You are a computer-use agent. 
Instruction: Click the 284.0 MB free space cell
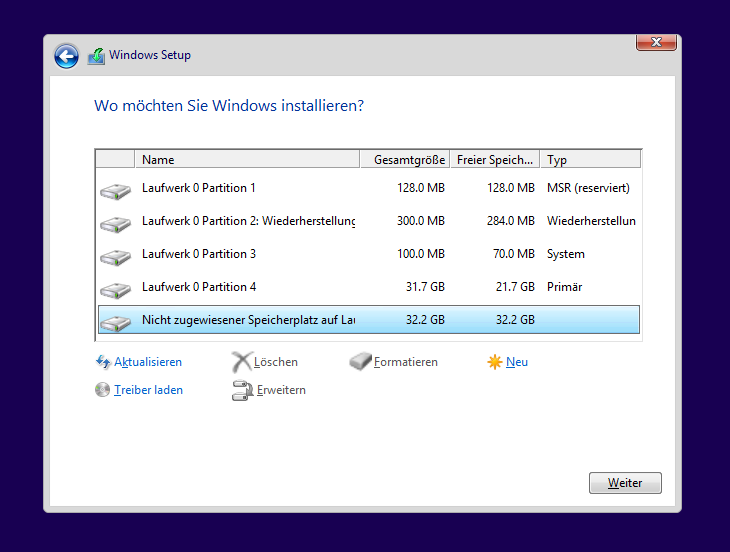pos(511,221)
